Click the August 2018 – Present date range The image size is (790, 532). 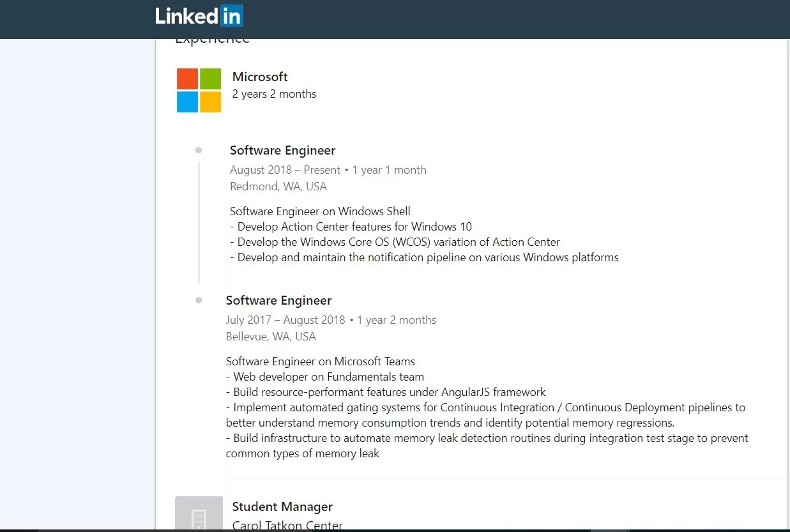pyautogui.click(x=285, y=170)
